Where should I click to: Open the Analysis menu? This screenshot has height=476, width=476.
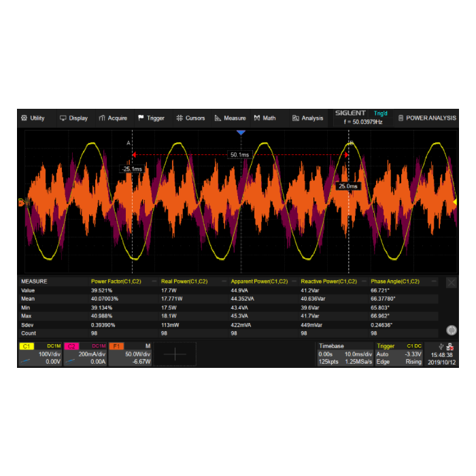[307, 118]
